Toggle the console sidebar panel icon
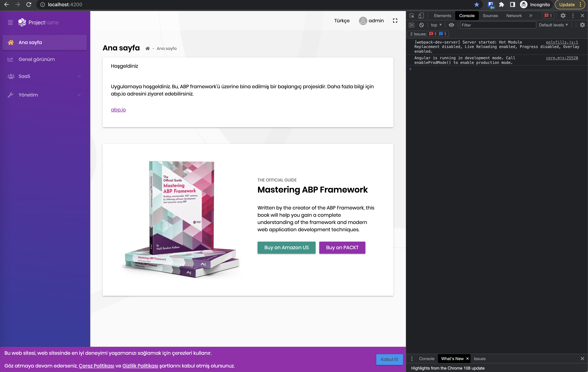The image size is (588, 372). 412,25
